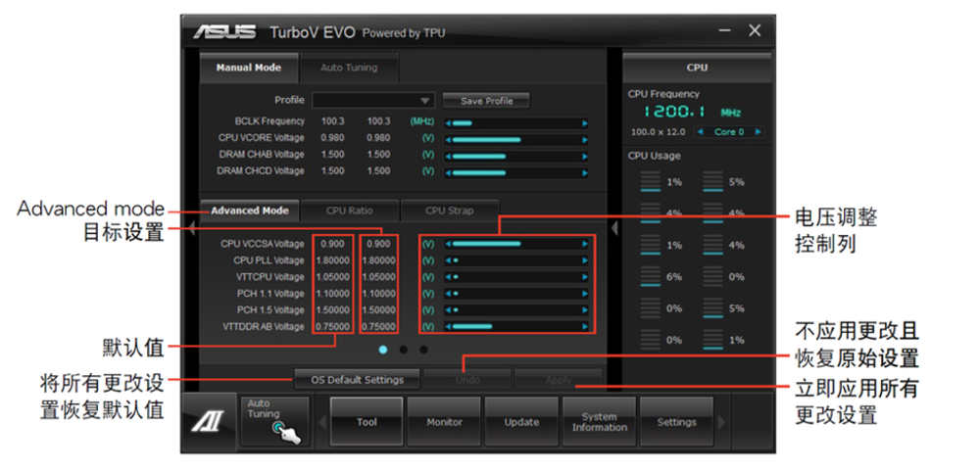980x470 pixels.
Task: Adjust the VTTDDR AB Voltage slider
Action: 516,326
